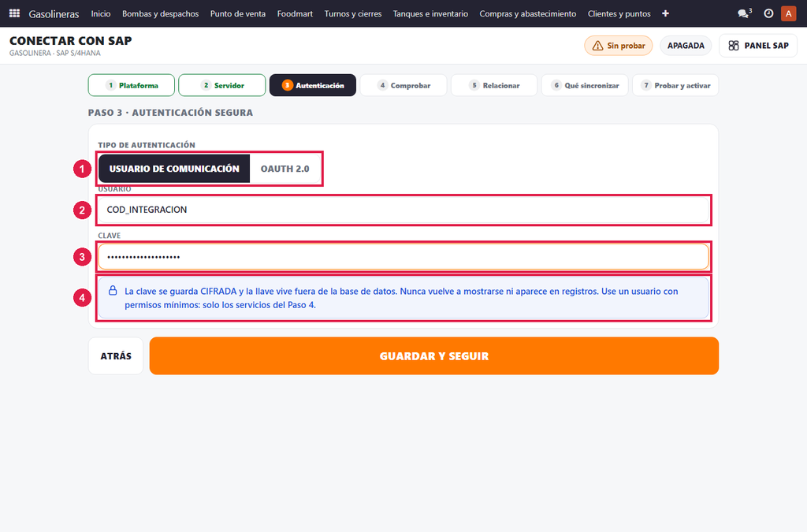Go to step 6 Qué sincronizar
Viewport: 807px width, 532px height.
click(585, 85)
